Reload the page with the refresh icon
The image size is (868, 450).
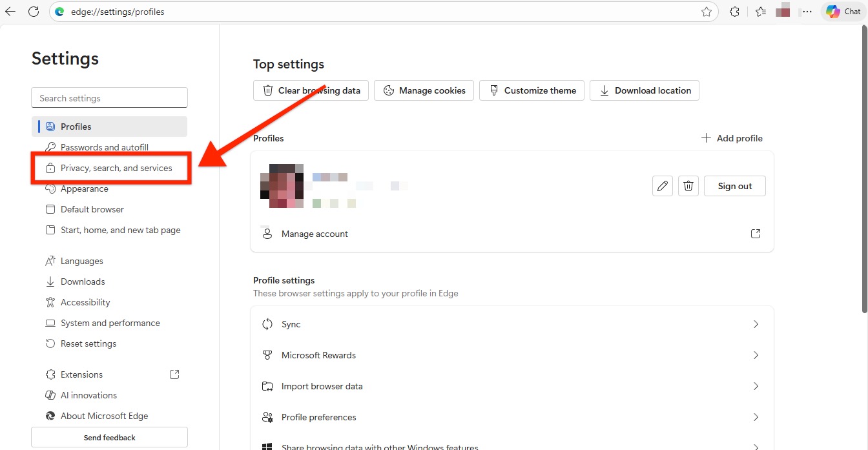[34, 12]
